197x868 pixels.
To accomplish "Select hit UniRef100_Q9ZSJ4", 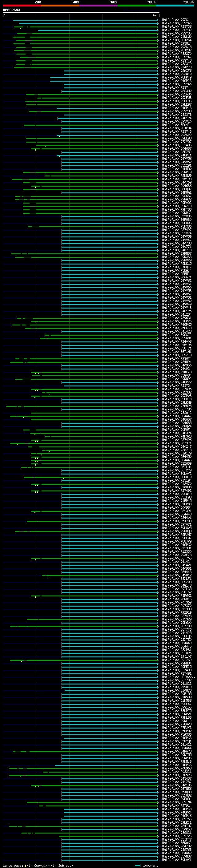I will 176,20.
